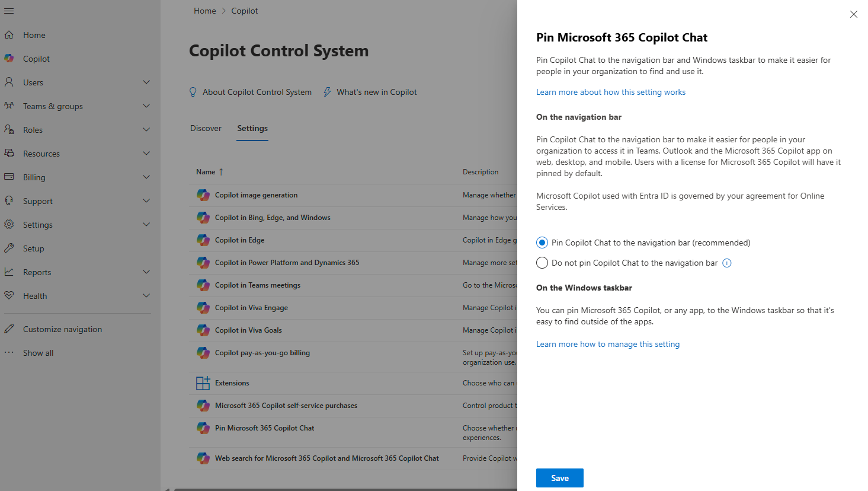Viewport: 868px width, 491px height.
Task: Click the Health heart icon
Action: pos(9,296)
